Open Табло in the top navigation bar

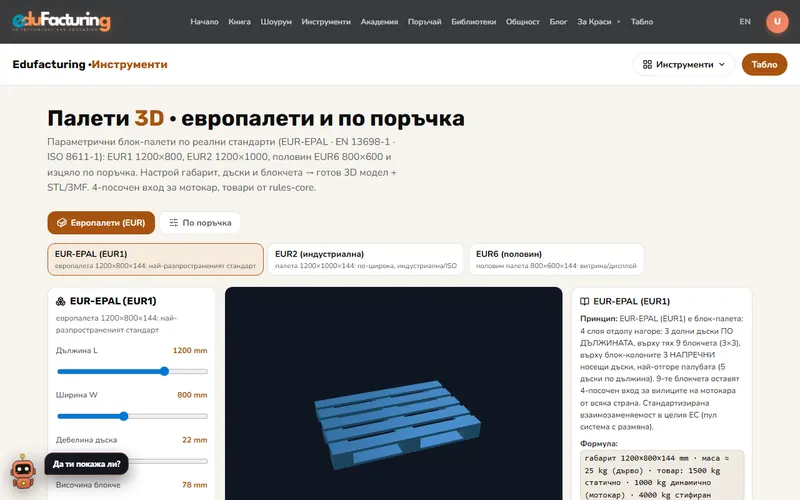coord(642,21)
